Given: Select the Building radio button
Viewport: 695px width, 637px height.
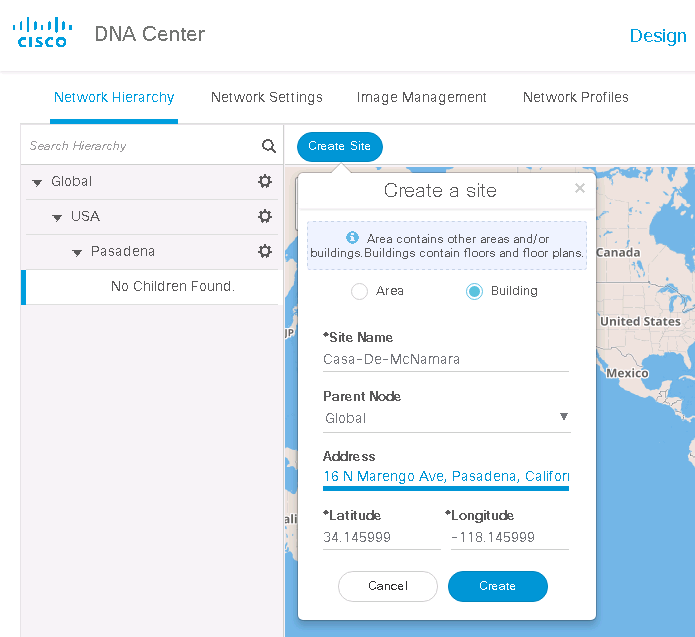Looking at the screenshot, I should tap(474, 291).
